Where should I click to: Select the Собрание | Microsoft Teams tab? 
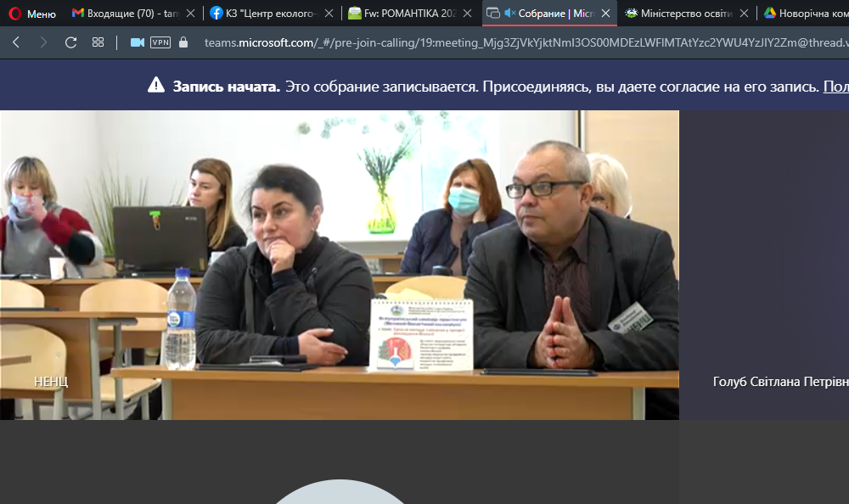point(548,13)
